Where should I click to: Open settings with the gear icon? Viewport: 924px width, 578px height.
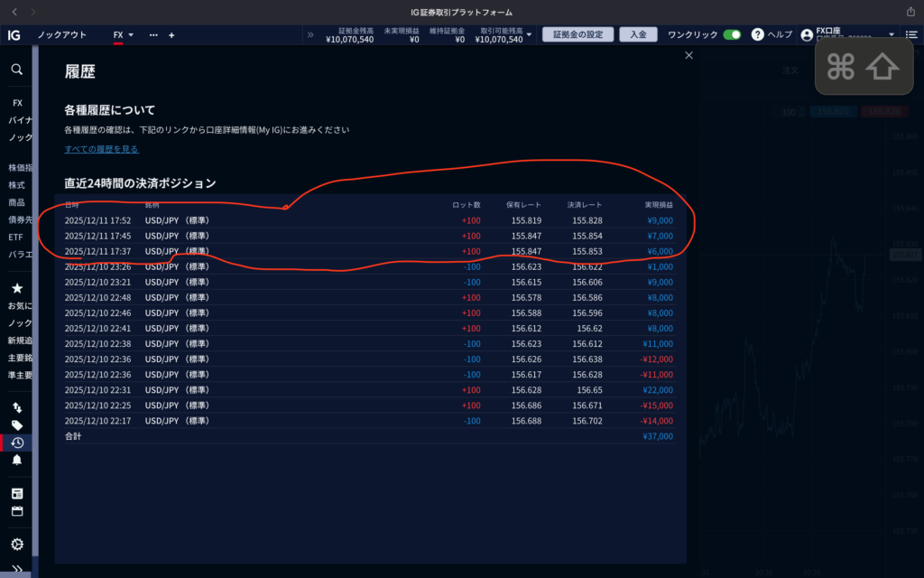click(x=16, y=545)
